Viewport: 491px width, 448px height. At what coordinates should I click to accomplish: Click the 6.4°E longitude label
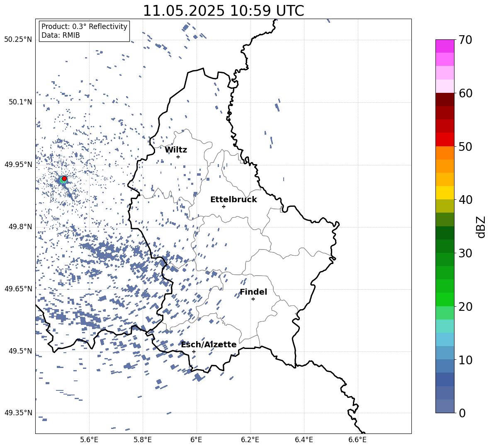pyautogui.click(x=304, y=440)
